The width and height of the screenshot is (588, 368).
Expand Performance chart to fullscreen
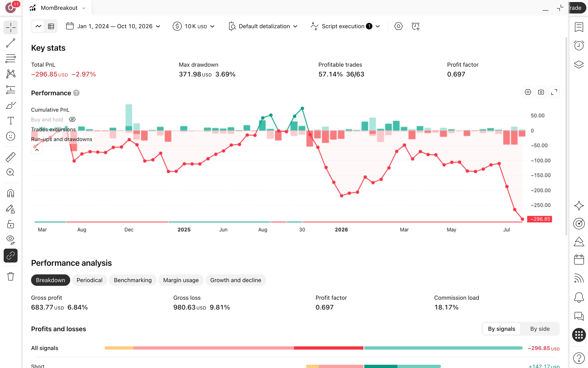[554, 92]
